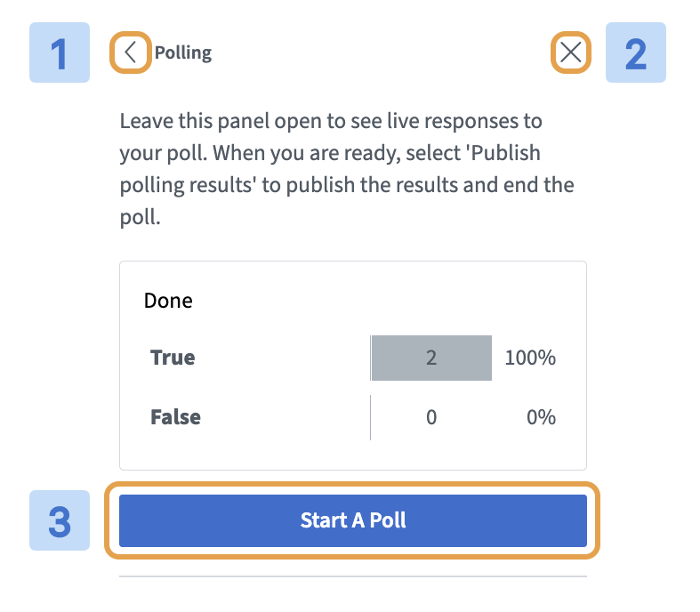This screenshot has width=700, height=612.
Task: Click the False response count 0
Action: coord(431,416)
